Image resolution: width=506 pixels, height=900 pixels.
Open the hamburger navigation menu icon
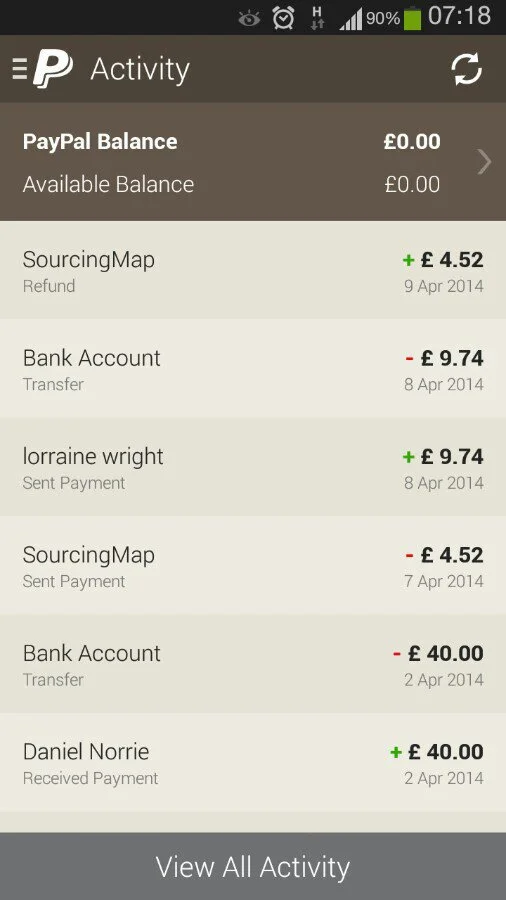20,69
